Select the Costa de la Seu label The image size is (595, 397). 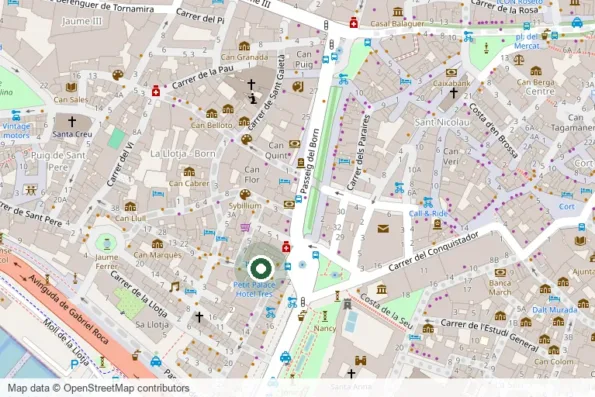coord(386,311)
